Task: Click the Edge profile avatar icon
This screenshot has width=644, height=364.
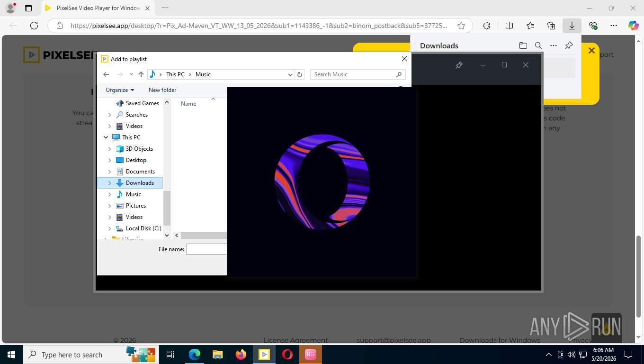Action: pyautogui.click(x=10, y=8)
